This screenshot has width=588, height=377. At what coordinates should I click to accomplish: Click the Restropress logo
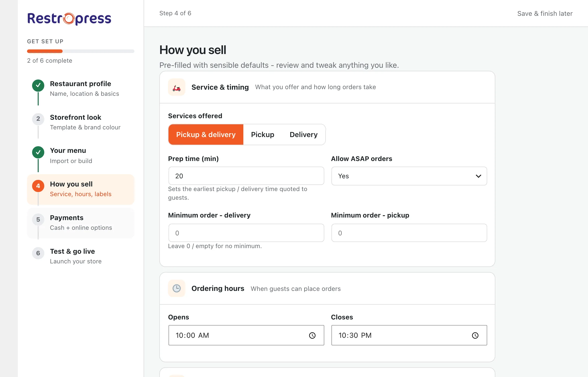tap(69, 19)
